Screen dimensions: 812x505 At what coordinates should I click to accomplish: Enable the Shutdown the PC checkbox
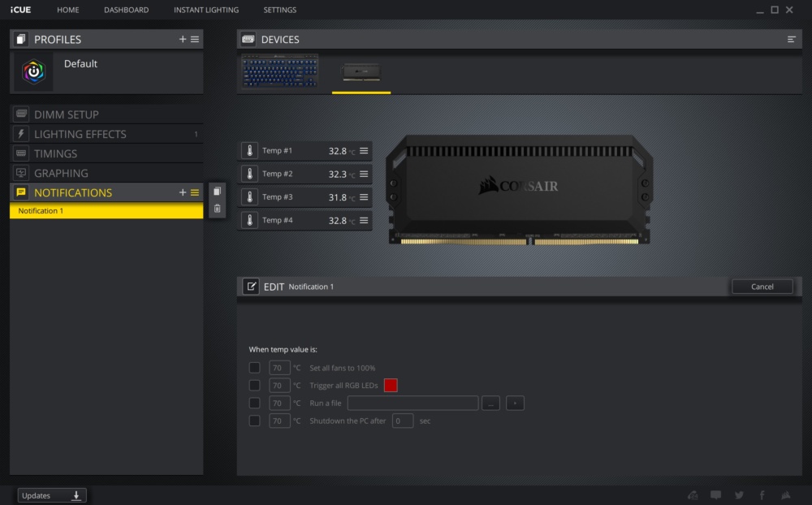coord(254,421)
